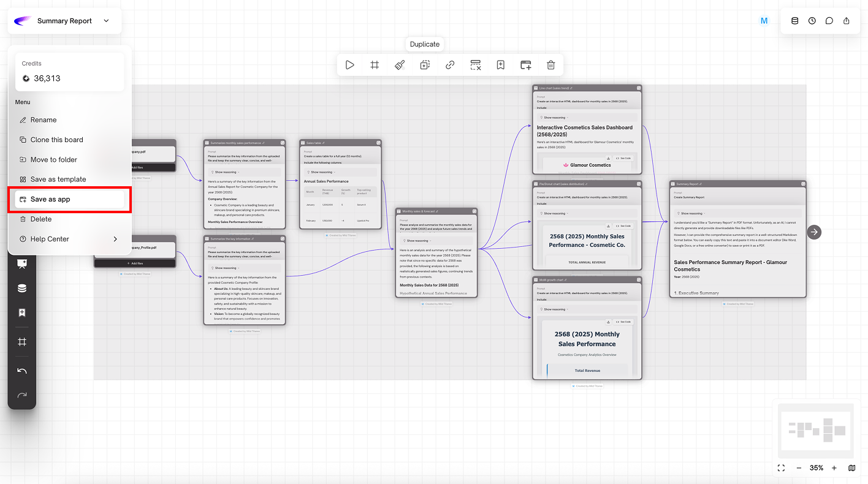Choose Clone this board from menu
Viewport: 868px width, 484px height.
point(56,140)
